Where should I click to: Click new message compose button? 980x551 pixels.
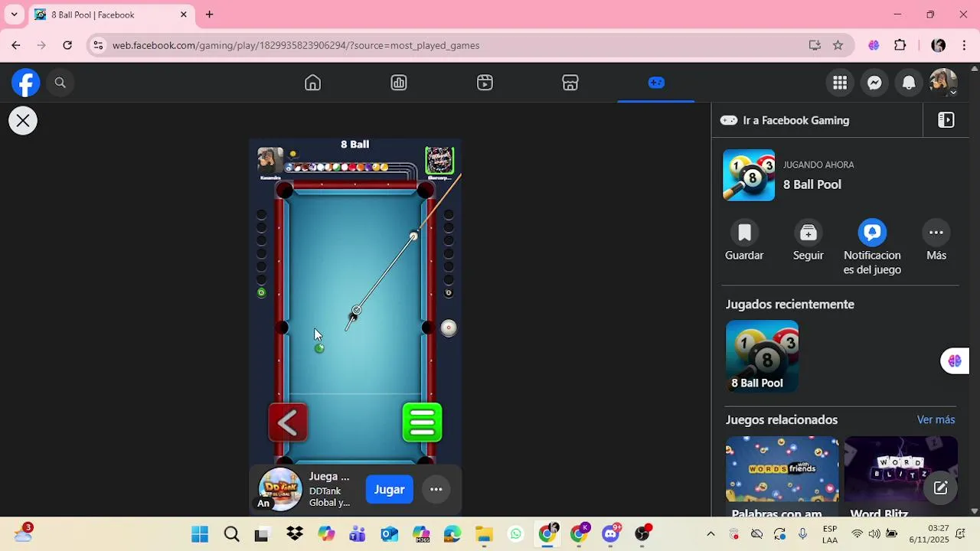click(941, 487)
